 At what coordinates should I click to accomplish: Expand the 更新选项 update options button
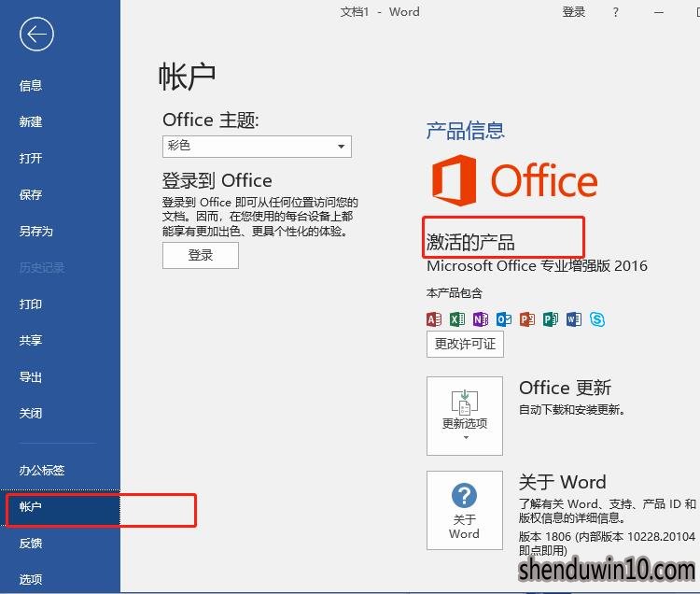pyautogui.click(x=465, y=416)
